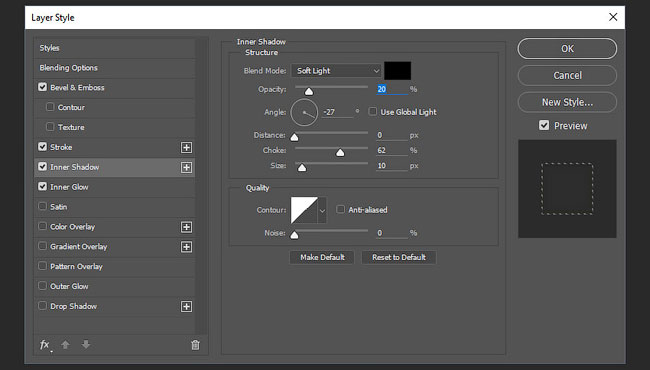Delete effect using the trash icon
This screenshot has height=370, width=650.
[195, 345]
